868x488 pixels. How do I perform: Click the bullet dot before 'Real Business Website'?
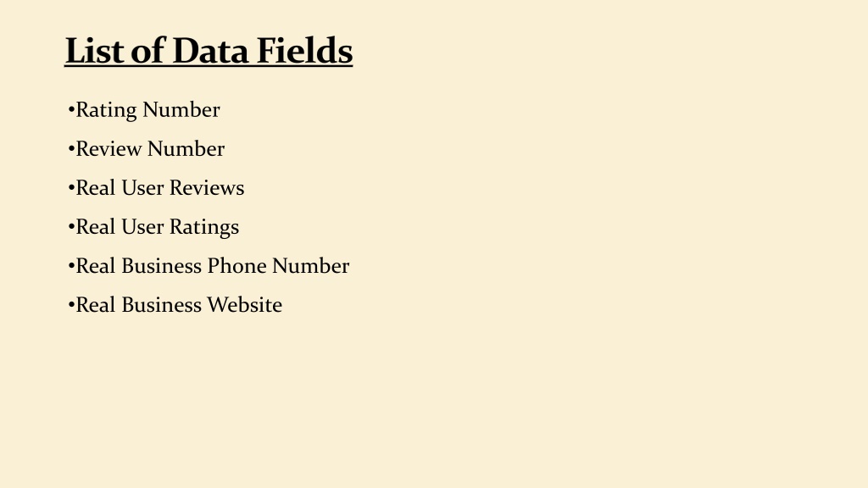click(x=71, y=305)
